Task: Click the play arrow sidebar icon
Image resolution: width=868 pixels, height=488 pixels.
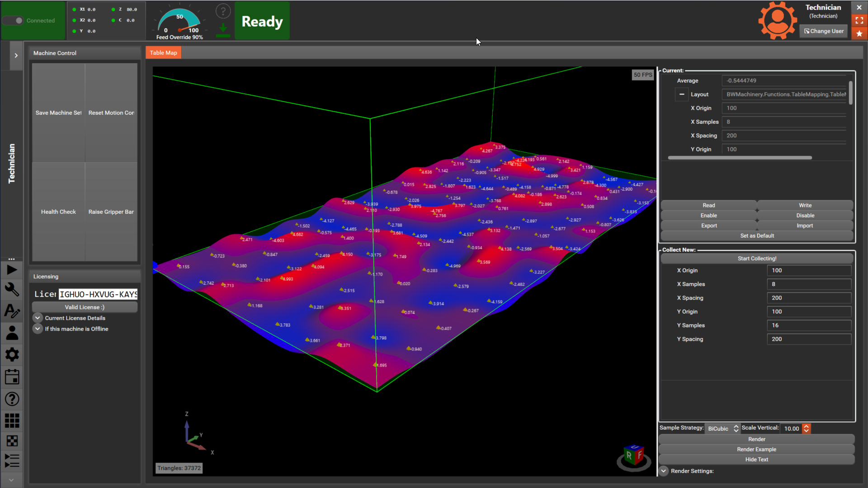Action: [12, 270]
